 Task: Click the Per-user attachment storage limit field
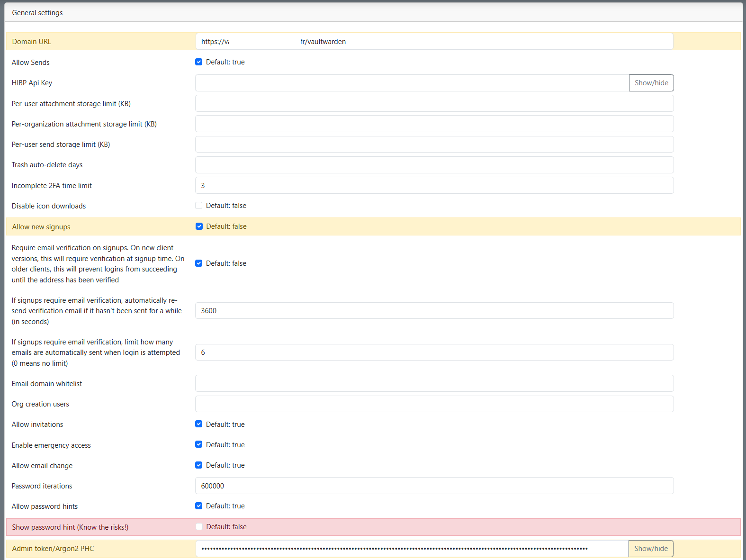click(x=434, y=103)
